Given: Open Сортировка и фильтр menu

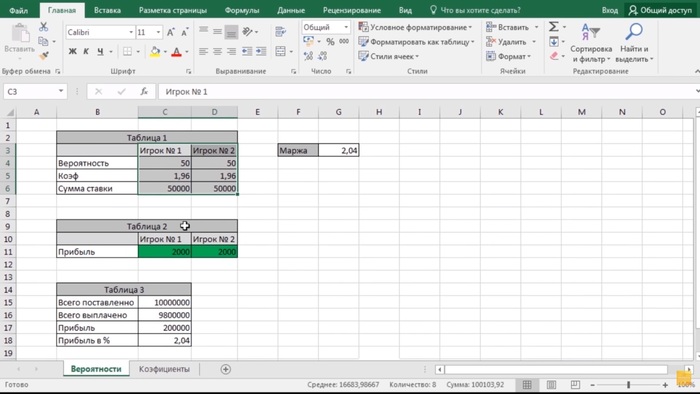Looking at the screenshot, I should pos(591,43).
